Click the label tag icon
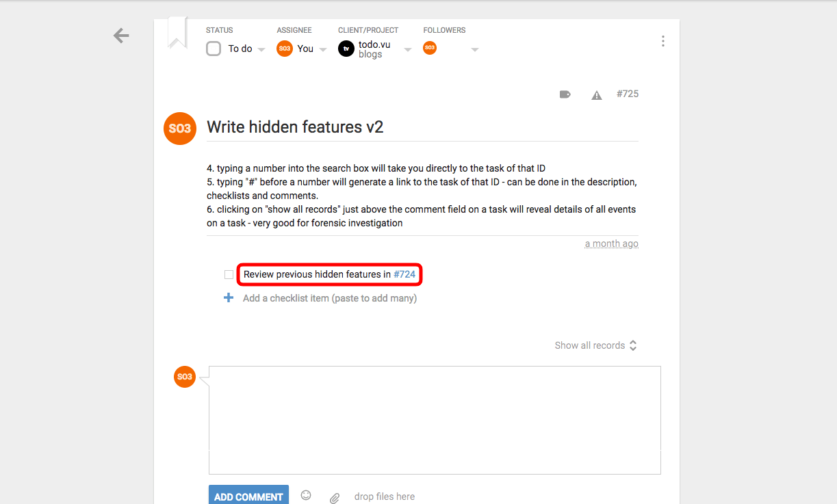 pyautogui.click(x=565, y=94)
